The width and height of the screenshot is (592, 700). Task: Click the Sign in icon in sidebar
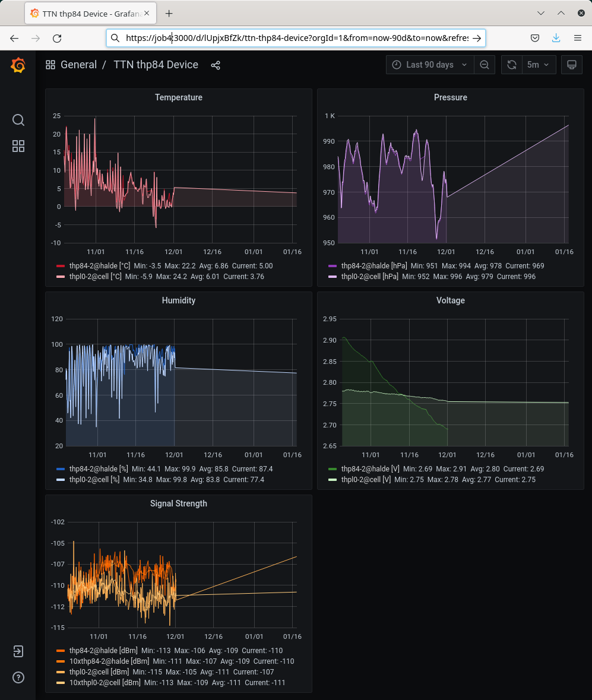point(18,651)
